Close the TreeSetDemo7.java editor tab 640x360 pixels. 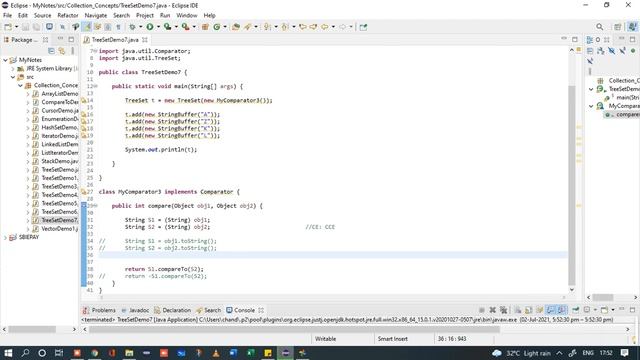coord(145,40)
